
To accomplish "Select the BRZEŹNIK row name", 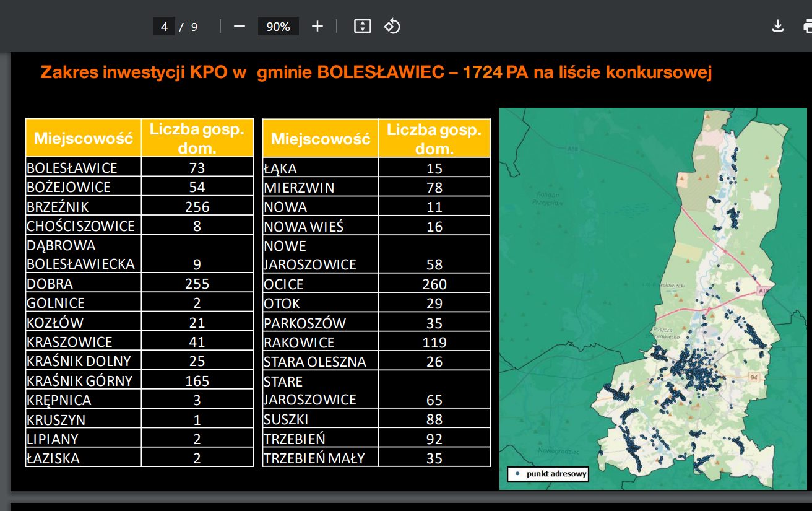I will pos(58,206).
